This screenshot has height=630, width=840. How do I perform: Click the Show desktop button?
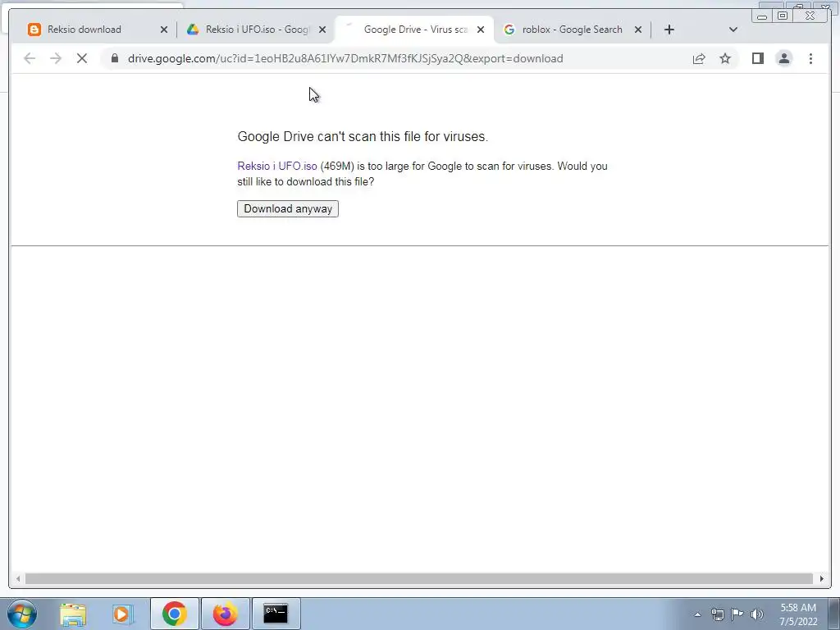(x=833, y=614)
